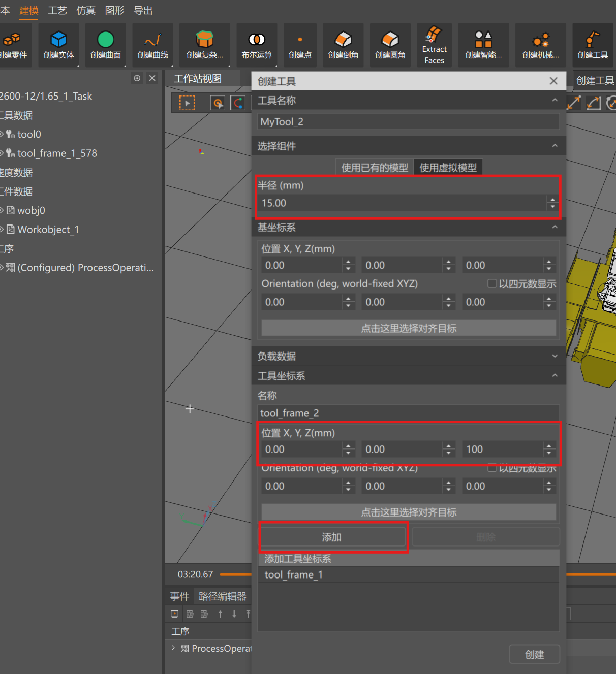Expand the tool0 tree node
Viewport: 616px width, 674px height.
pyautogui.click(x=2, y=134)
